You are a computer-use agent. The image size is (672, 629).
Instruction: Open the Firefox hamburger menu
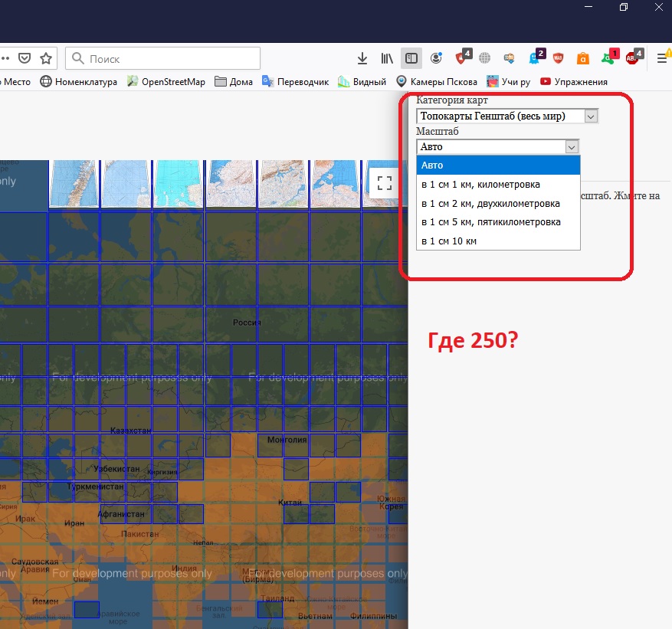point(661,58)
